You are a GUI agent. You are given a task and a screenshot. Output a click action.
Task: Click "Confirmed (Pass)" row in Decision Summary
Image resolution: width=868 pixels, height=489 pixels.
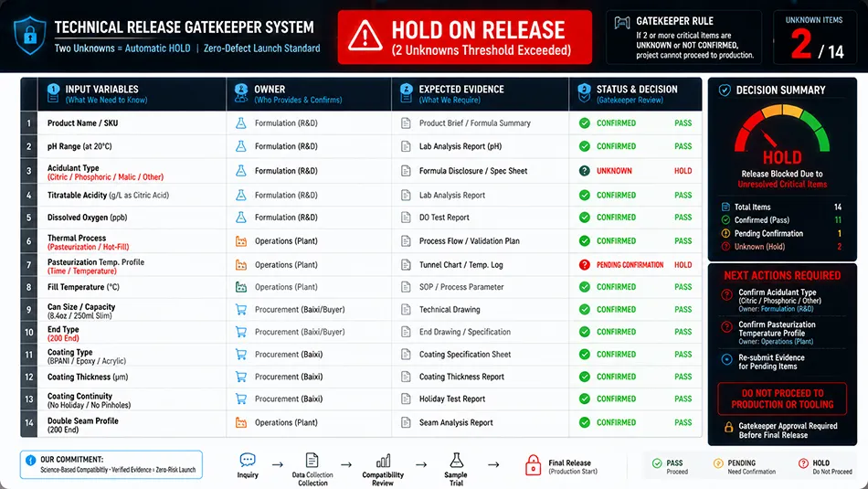point(782,220)
